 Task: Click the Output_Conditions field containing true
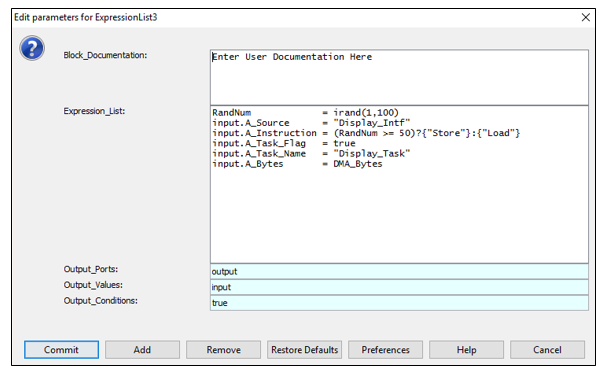point(399,303)
